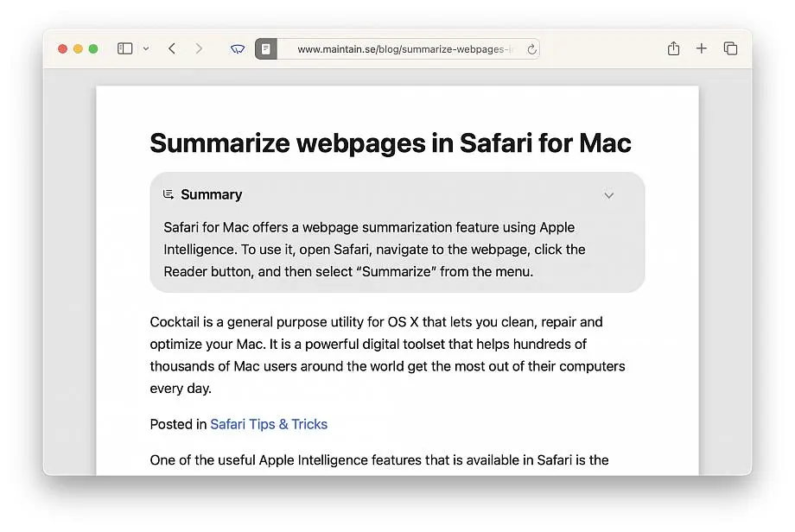Collapse the Summary section chevron
795x532 pixels.
coord(609,195)
